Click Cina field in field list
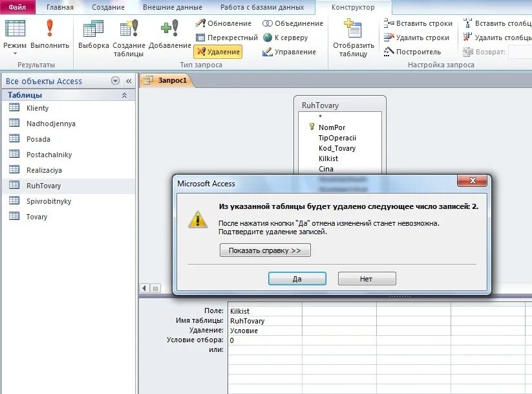 pos(326,169)
